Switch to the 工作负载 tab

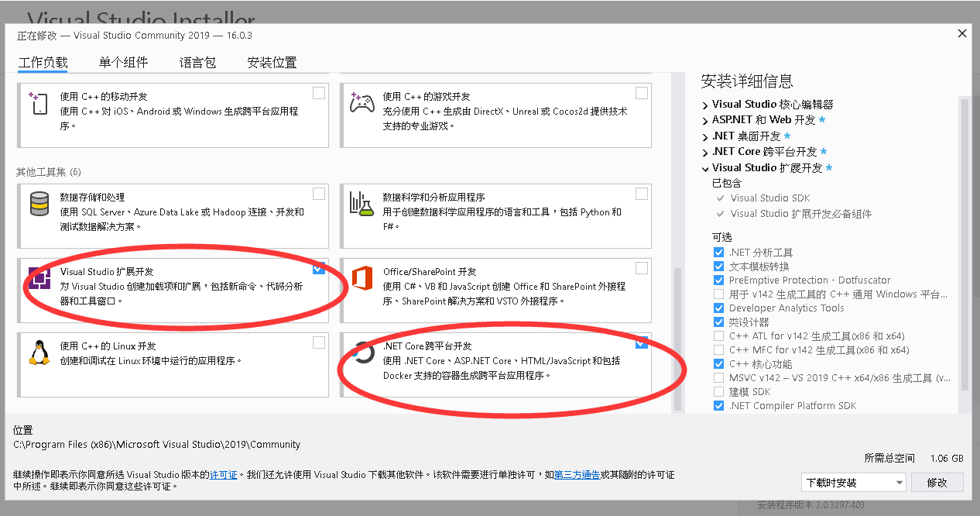point(43,63)
